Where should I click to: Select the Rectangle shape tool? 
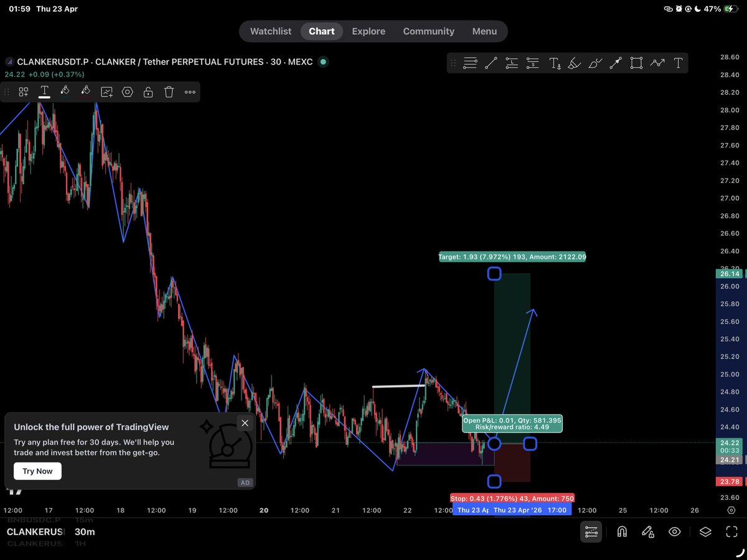click(636, 63)
